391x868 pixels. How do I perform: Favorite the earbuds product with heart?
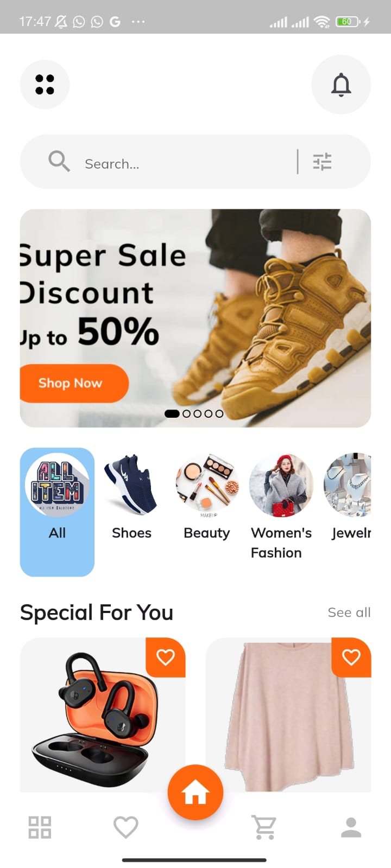click(x=166, y=657)
